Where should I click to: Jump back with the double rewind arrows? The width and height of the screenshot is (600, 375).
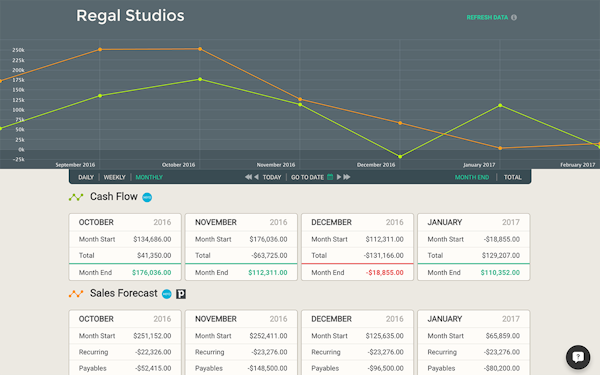coord(248,177)
